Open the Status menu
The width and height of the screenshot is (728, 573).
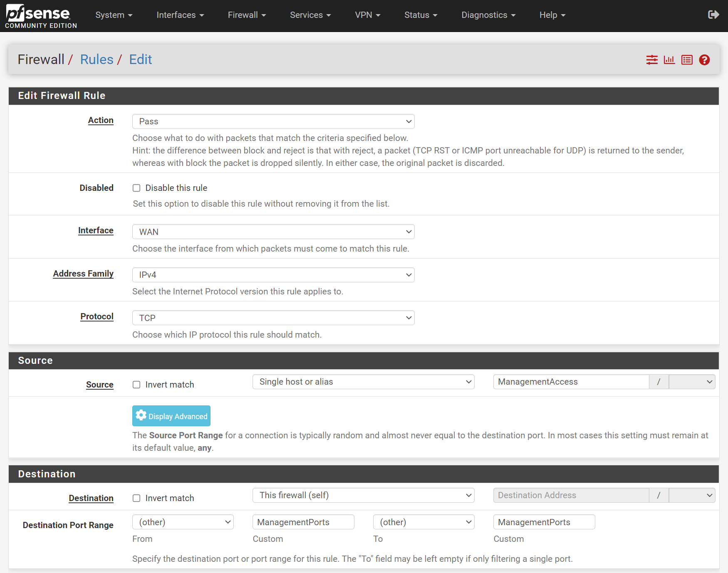tap(421, 15)
